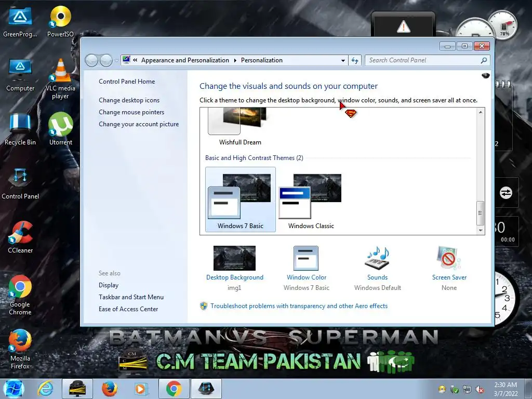Open the GreenProg desktop icon
Viewport: 532px width, 399px height.
pyautogui.click(x=20, y=22)
